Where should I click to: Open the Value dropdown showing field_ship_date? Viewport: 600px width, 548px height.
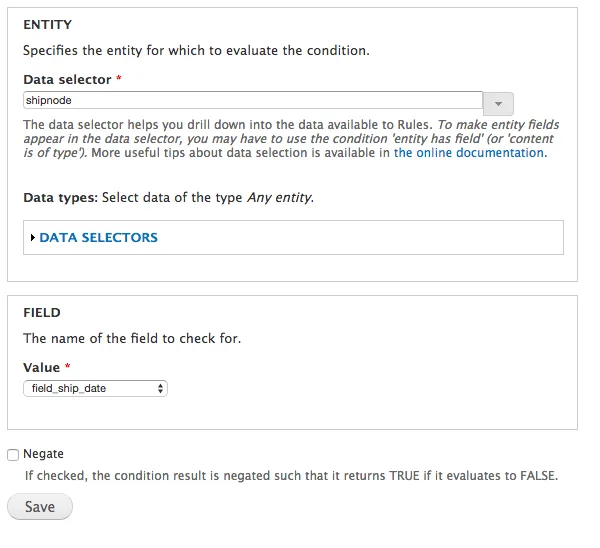point(95,388)
